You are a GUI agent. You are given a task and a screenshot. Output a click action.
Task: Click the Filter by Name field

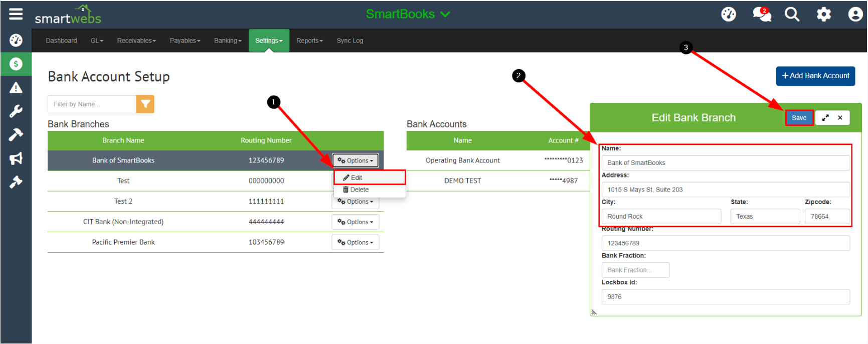(92, 104)
